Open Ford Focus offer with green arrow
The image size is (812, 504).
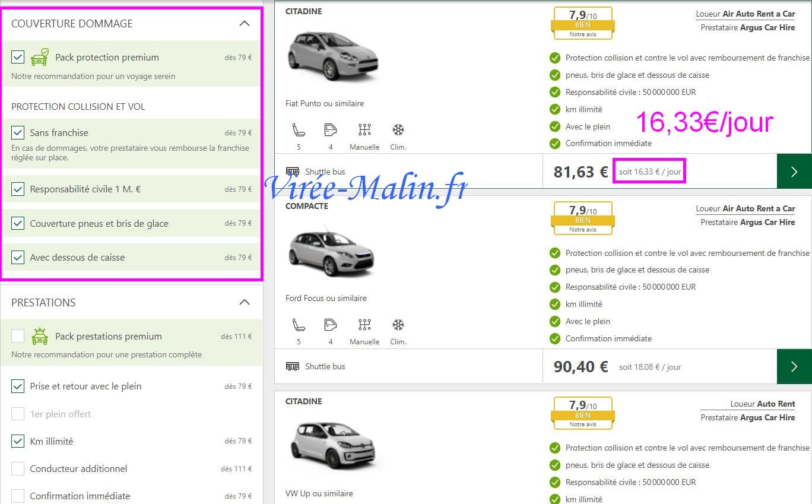794,366
